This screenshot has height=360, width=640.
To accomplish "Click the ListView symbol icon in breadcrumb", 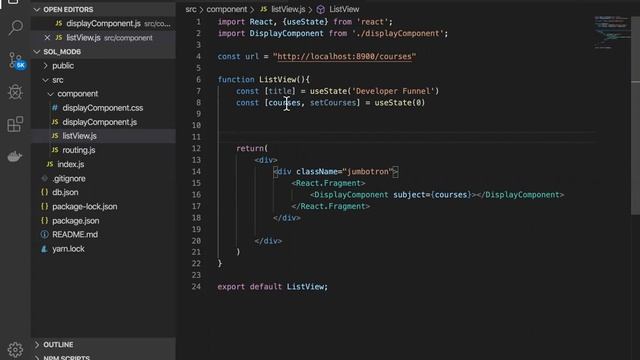I will coord(321,9).
